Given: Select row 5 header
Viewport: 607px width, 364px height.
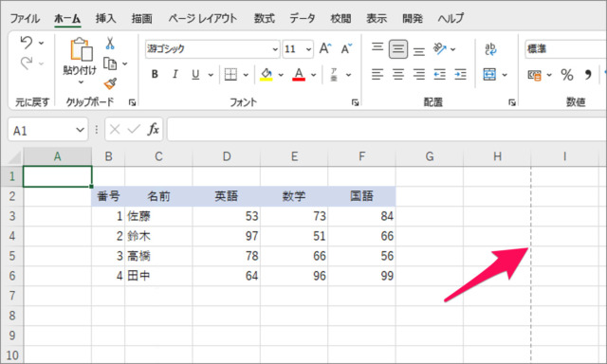Looking at the screenshot, I should [12, 256].
